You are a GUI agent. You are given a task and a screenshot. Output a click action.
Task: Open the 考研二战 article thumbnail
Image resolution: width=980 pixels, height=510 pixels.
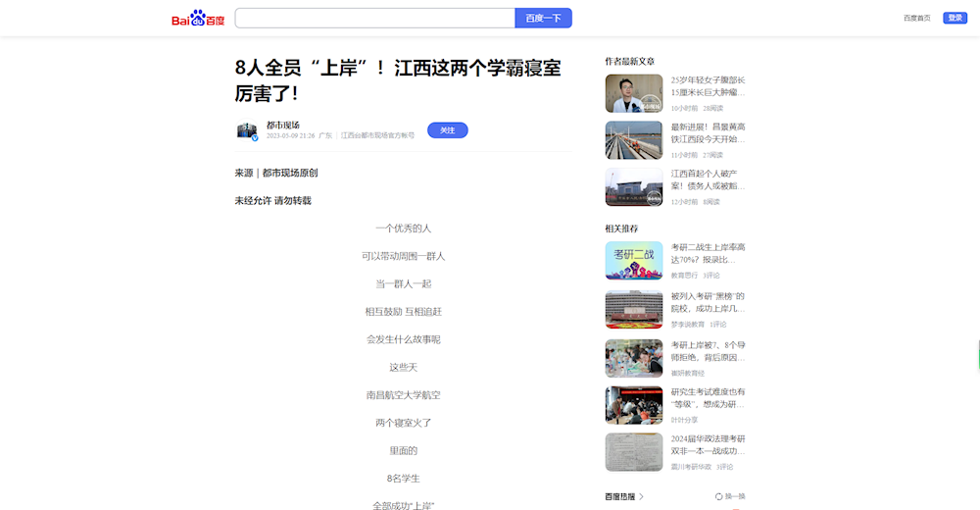(634, 261)
